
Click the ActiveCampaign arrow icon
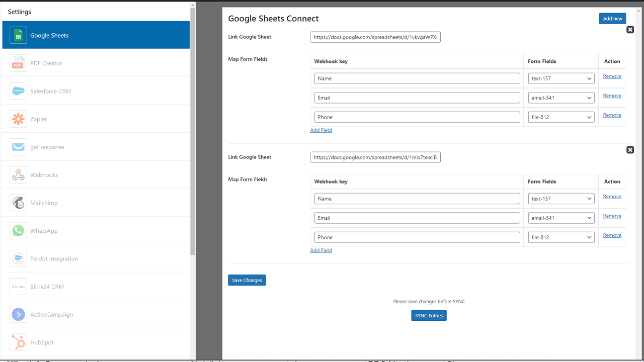coord(18,315)
